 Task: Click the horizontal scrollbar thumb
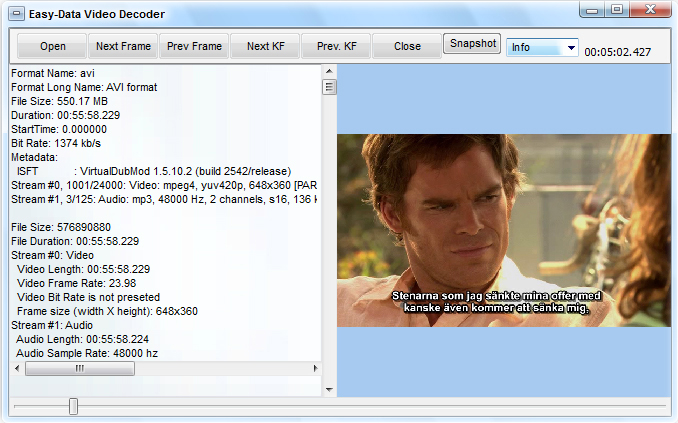[80, 369]
